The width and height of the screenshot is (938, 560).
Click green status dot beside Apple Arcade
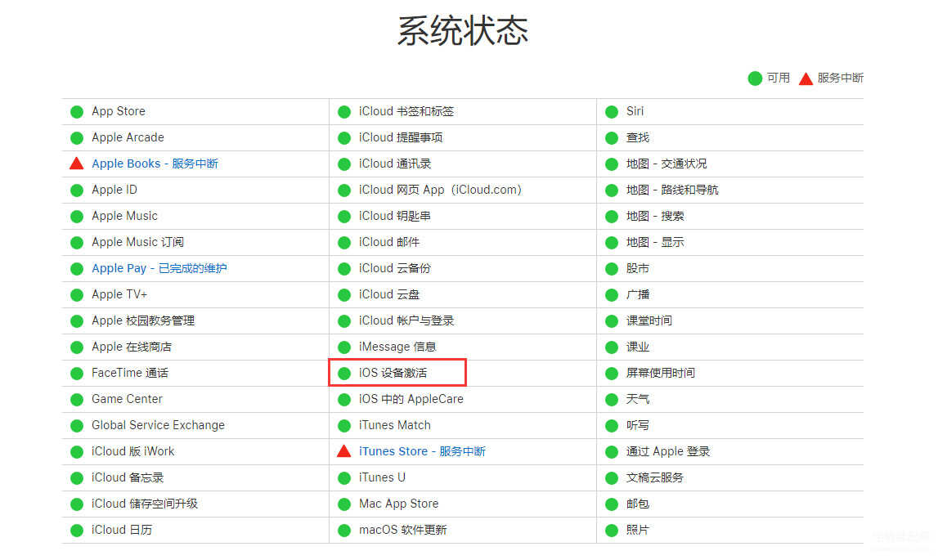pyautogui.click(x=77, y=138)
